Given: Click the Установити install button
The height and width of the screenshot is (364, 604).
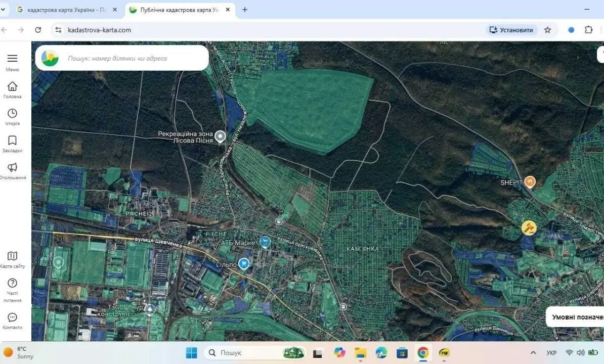Looking at the screenshot, I should pyautogui.click(x=511, y=30).
